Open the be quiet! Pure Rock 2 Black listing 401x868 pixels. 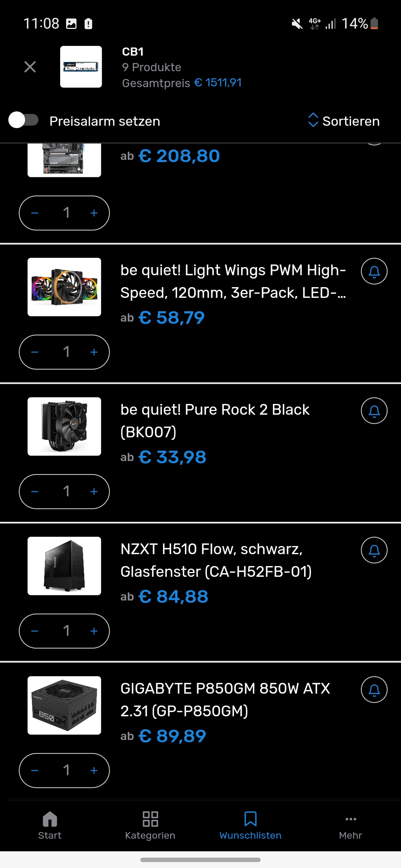(215, 421)
